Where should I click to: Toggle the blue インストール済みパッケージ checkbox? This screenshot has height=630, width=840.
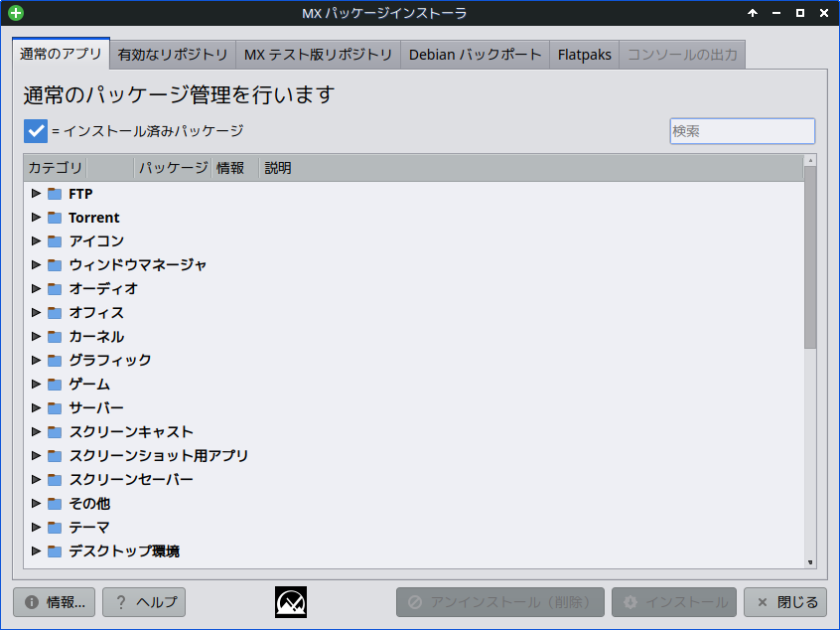pos(36,131)
